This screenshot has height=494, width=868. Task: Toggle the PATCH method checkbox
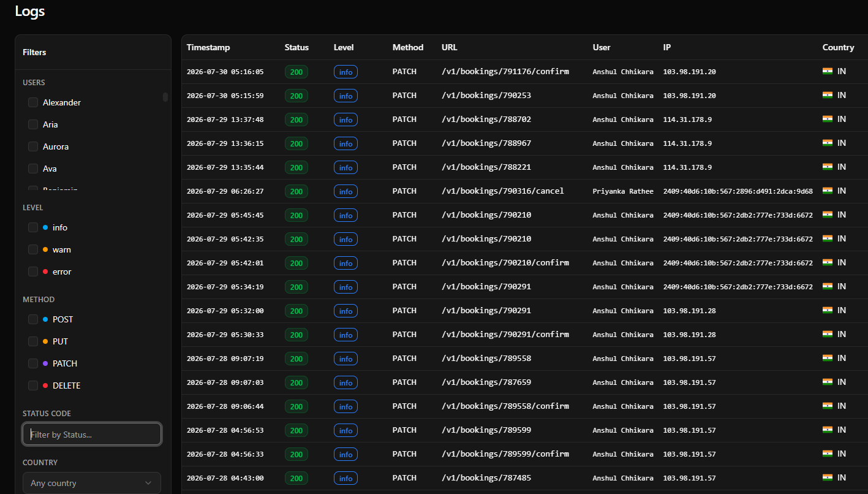click(33, 363)
